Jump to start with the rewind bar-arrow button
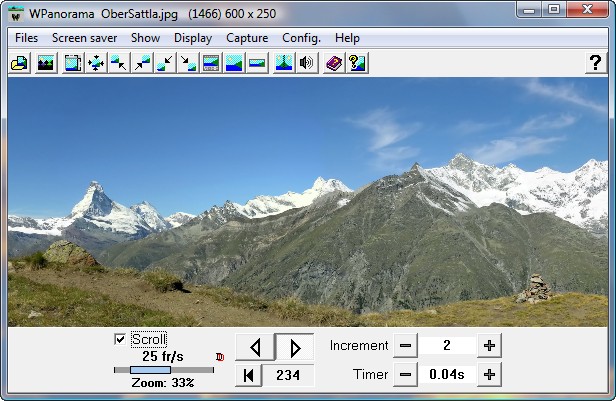This screenshot has width=616, height=401. (248, 375)
